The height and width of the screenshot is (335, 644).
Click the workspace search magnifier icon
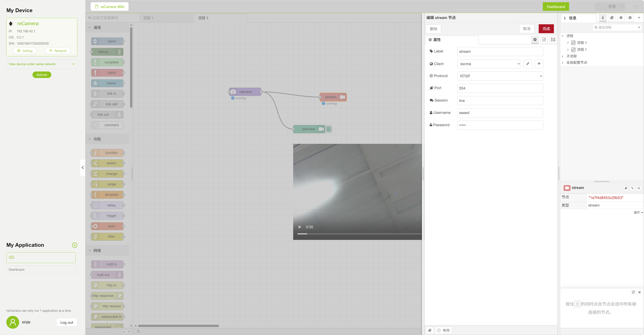pyautogui.click(x=138, y=331)
